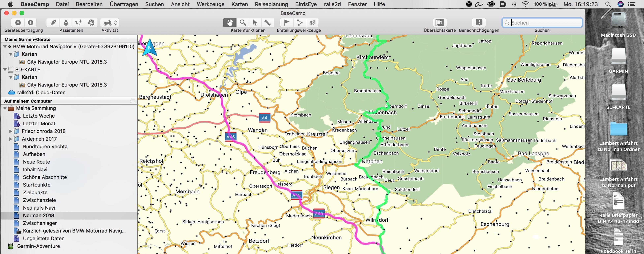Open the Karten menu
This screenshot has width=644, height=254.
coord(239,4)
